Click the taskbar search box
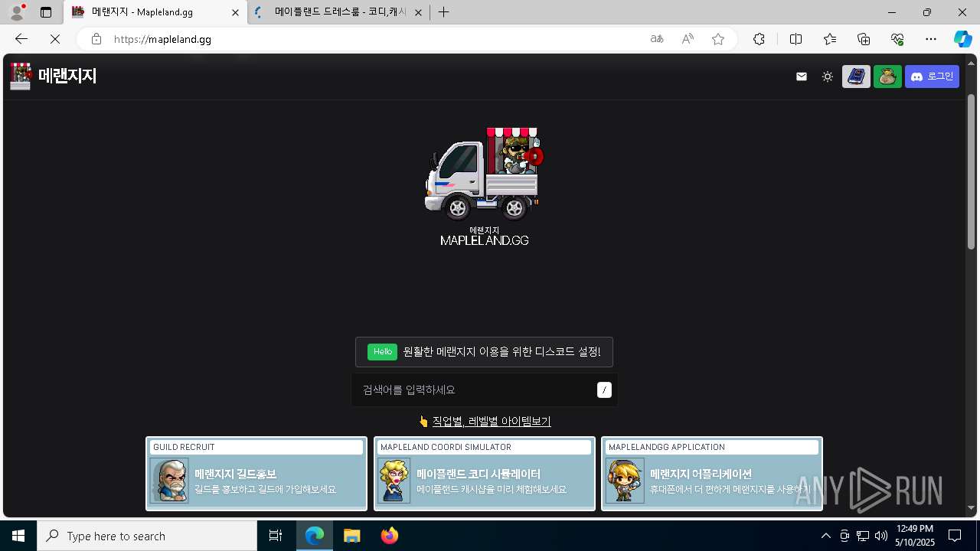This screenshot has height=551, width=980. pyautogui.click(x=147, y=536)
